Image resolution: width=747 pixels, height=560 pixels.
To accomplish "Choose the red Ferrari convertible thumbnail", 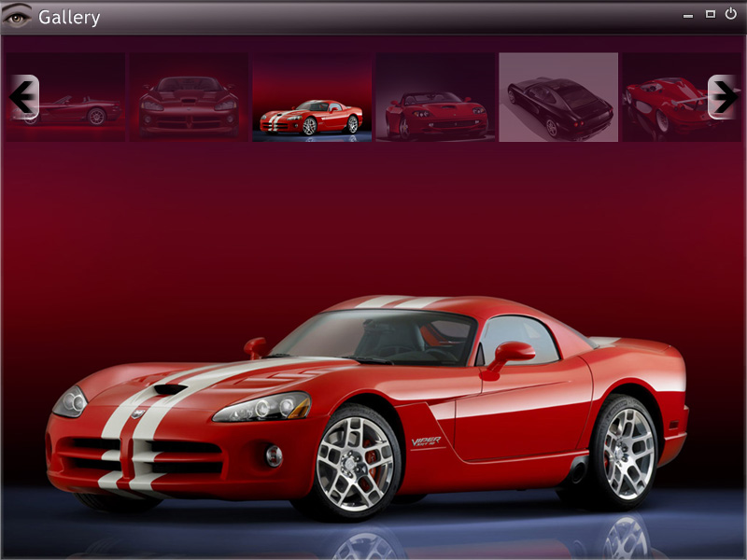I will (435, 97).
